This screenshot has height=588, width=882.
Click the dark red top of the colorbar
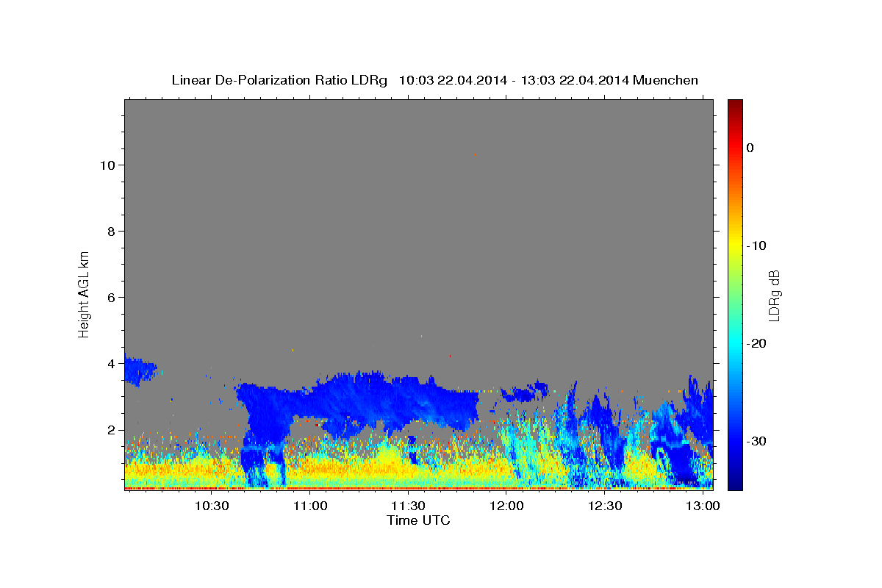735,105
